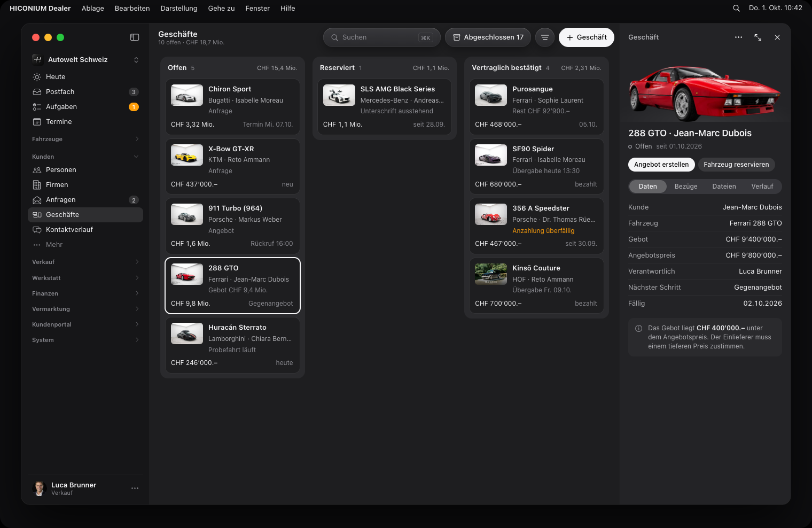Open Anfragen under Kunden

(85, 200)
